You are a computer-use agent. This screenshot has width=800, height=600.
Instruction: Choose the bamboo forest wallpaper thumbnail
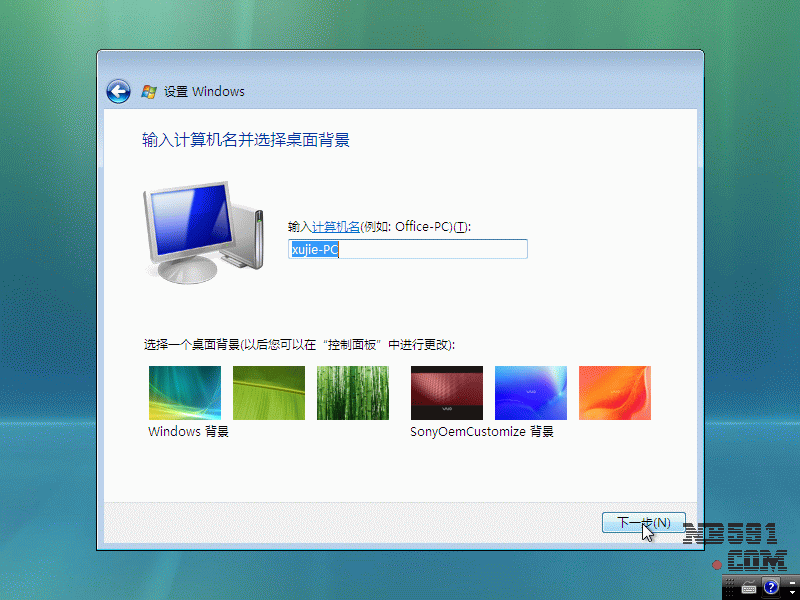(353, 393)
